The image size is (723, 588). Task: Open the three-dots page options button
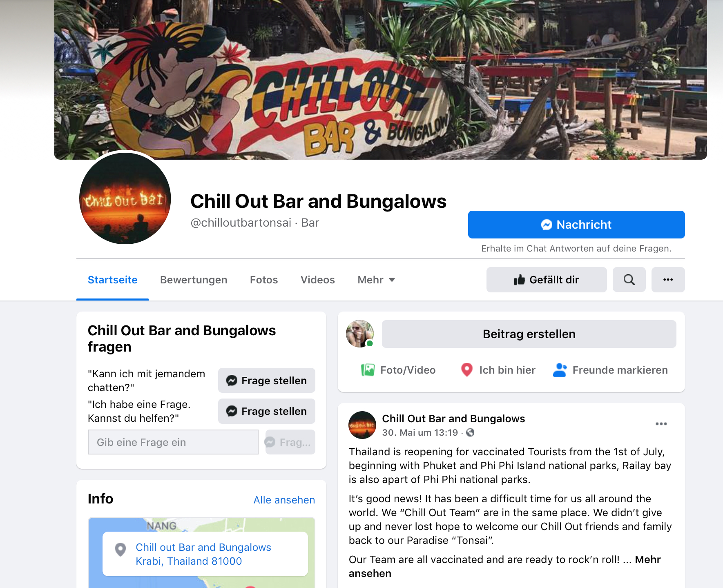[668, 280]
